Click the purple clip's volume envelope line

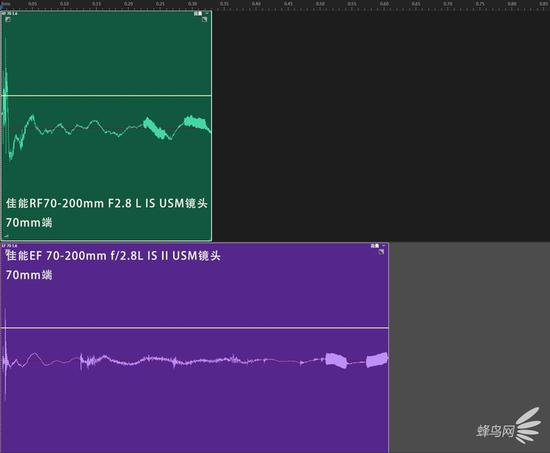click(195, 328)
